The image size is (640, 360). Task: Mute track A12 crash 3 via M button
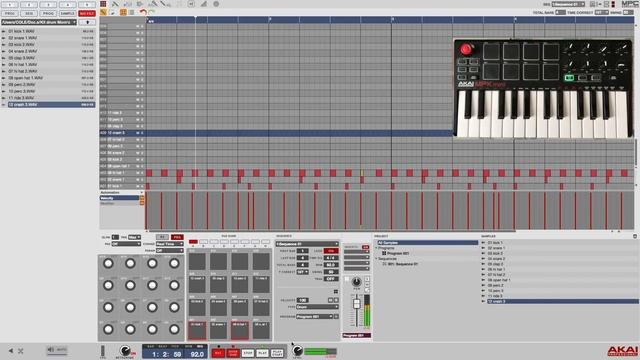point(138,133)
